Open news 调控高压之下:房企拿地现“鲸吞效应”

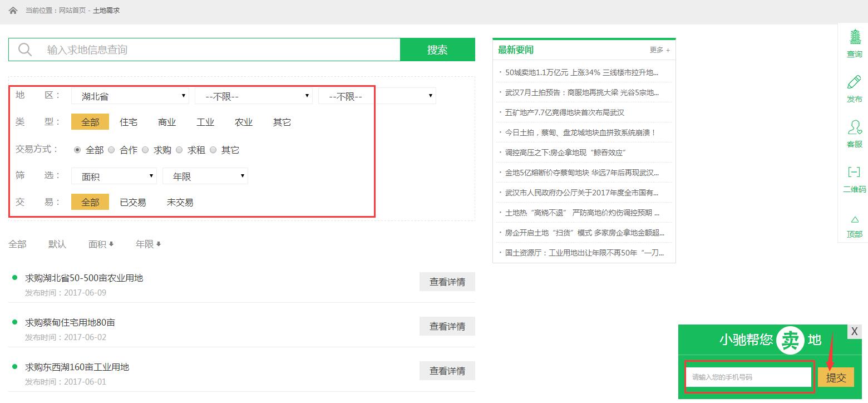566,153
